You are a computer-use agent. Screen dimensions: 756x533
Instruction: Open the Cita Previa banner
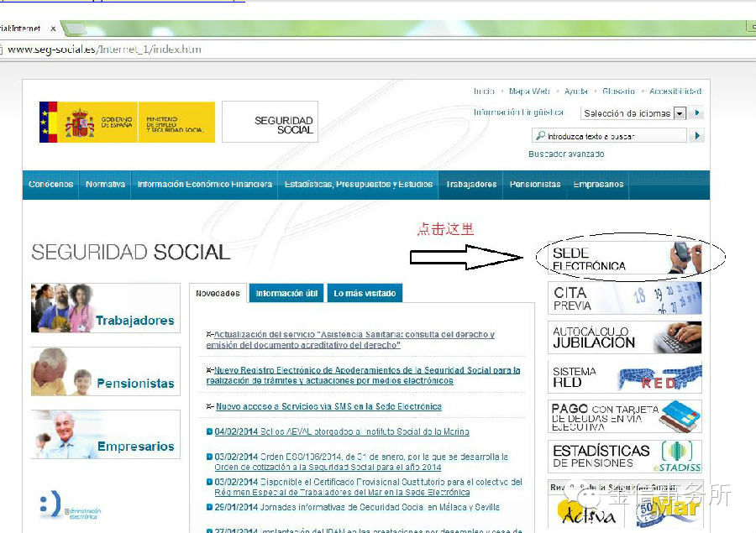coord(625,298)
